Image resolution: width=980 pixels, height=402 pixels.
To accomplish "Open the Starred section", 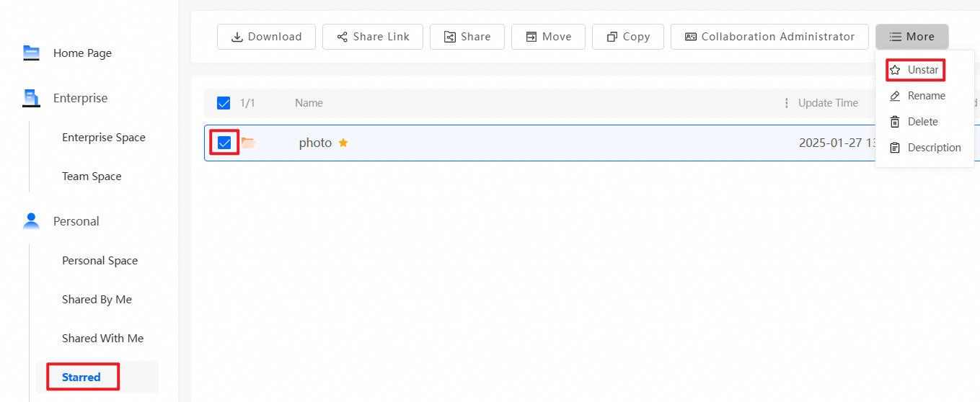I will (81, 377).
